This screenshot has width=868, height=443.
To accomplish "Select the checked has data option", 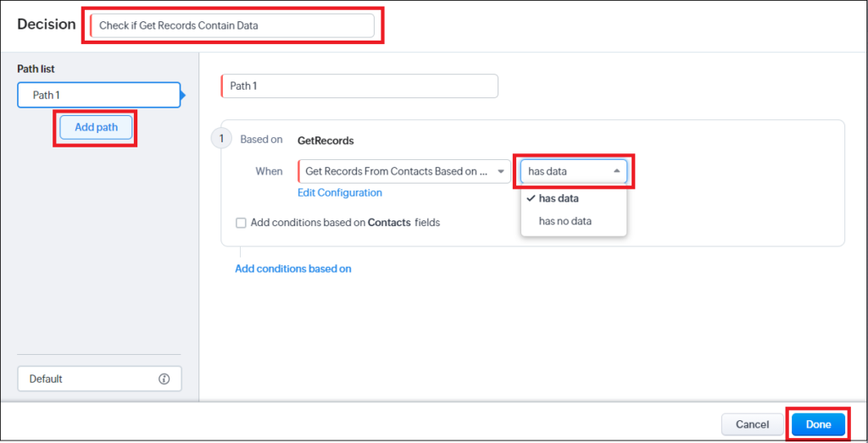I will tap(559, 199).
